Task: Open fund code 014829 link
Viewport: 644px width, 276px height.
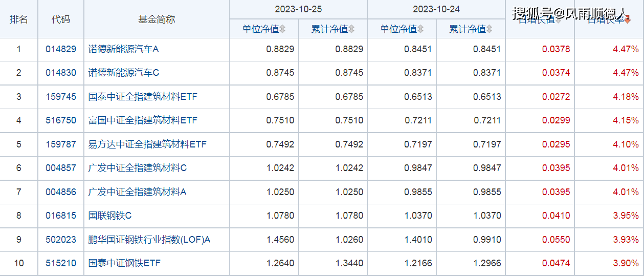Action: click(x=61, y=50)
